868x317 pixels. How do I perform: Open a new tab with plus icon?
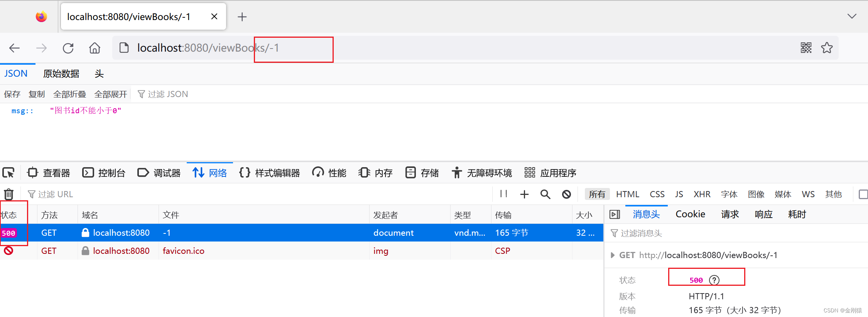tap(242, 17)
